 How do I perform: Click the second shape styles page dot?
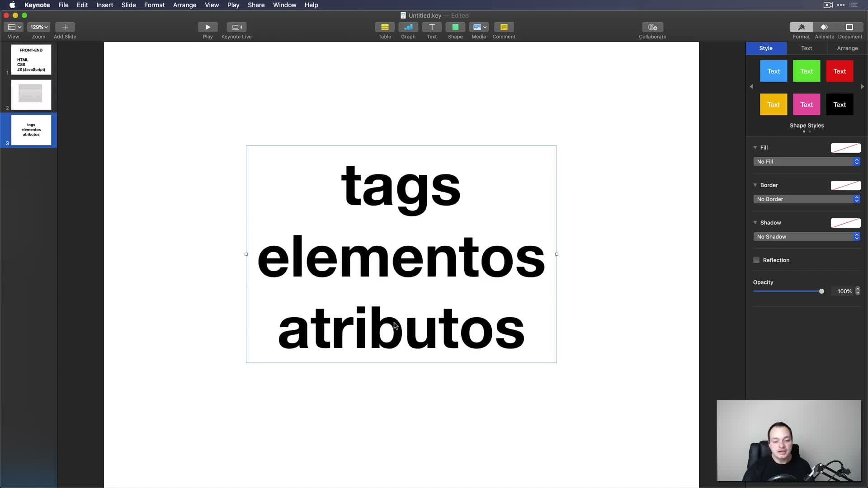810,131
